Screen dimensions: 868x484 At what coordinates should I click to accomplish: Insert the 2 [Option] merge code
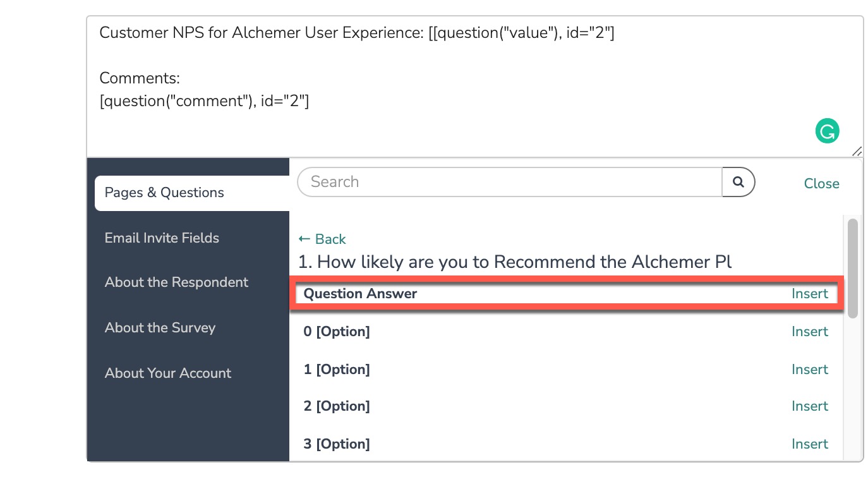pyautogui.click(x=809, y=406)
